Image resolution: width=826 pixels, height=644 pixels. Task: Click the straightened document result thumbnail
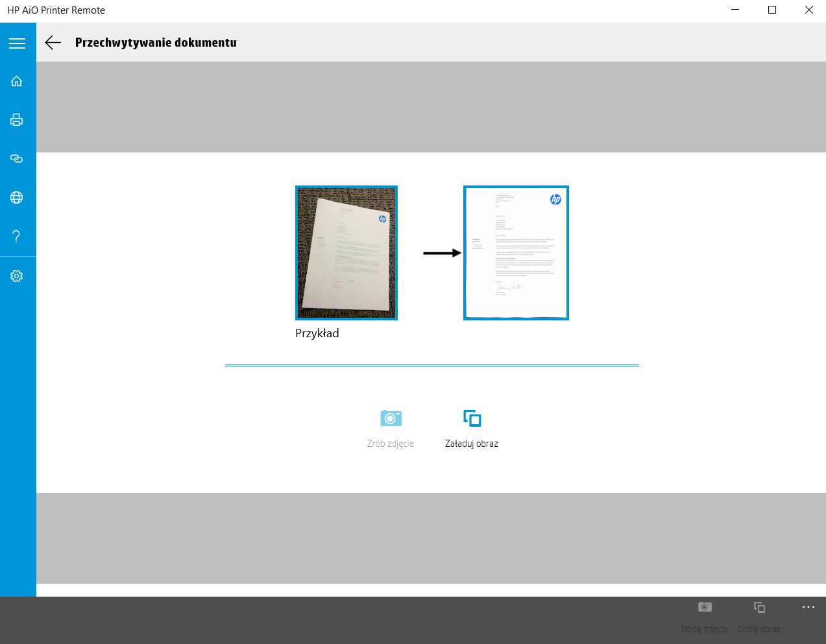516,253
